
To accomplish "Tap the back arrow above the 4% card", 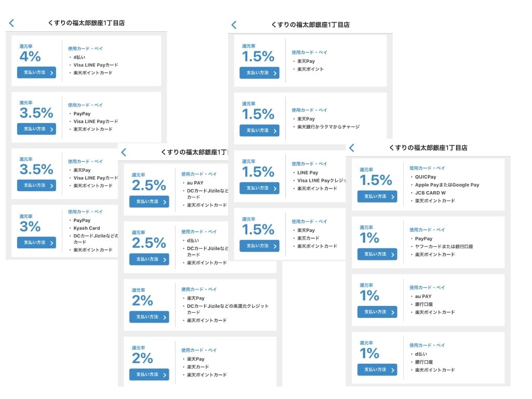I will (11, 23).
